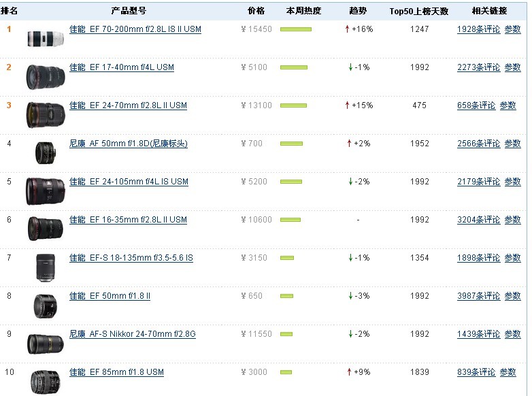
Task: Open 参数 specs for the EF 50mm f/1.8 II row
Action: point(512,296)
